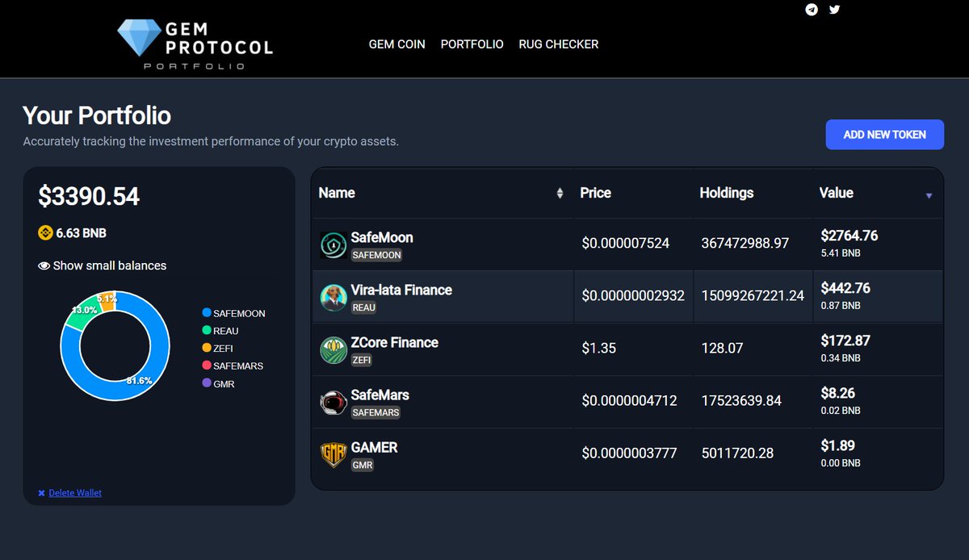Screen dimensions: 969x560
Task: Toggle Show small balances
Action: [103, 265]
